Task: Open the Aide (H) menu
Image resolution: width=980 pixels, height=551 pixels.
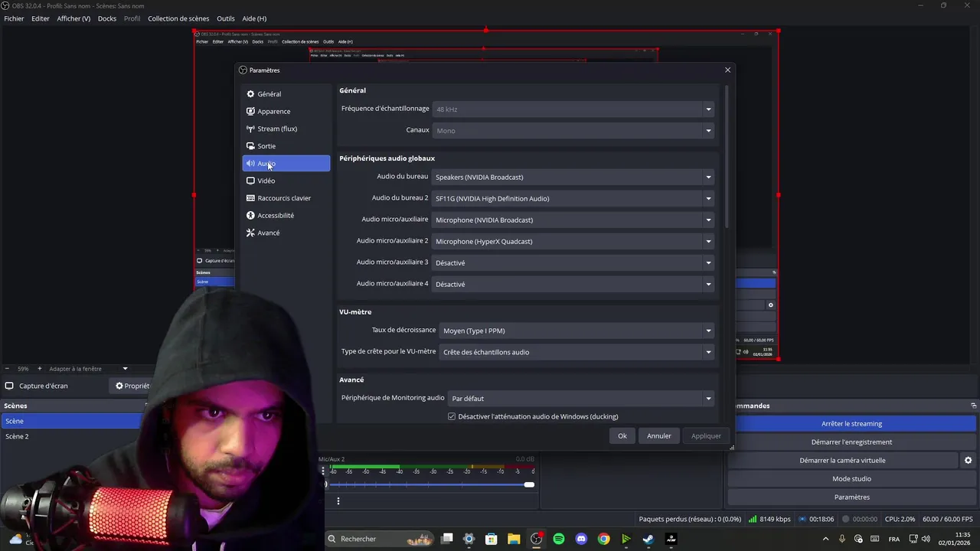Action: pos(254,18)
